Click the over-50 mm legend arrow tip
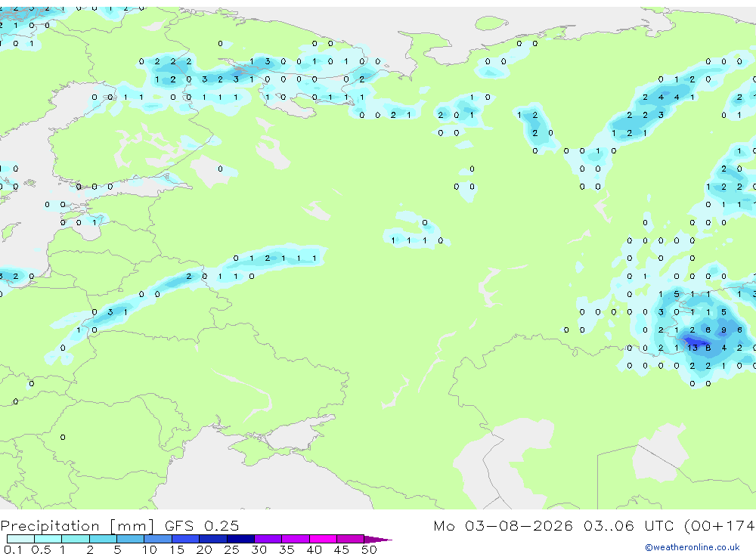 [x=378, y=540]
